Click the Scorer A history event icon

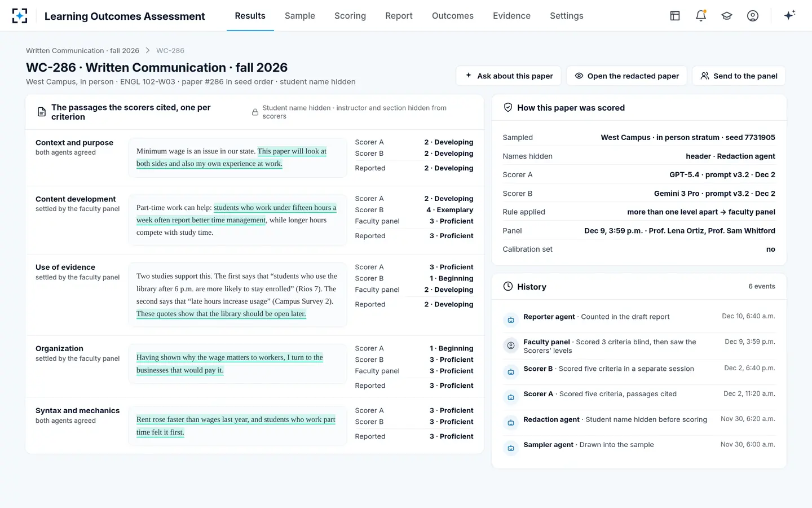pos(511,397)
